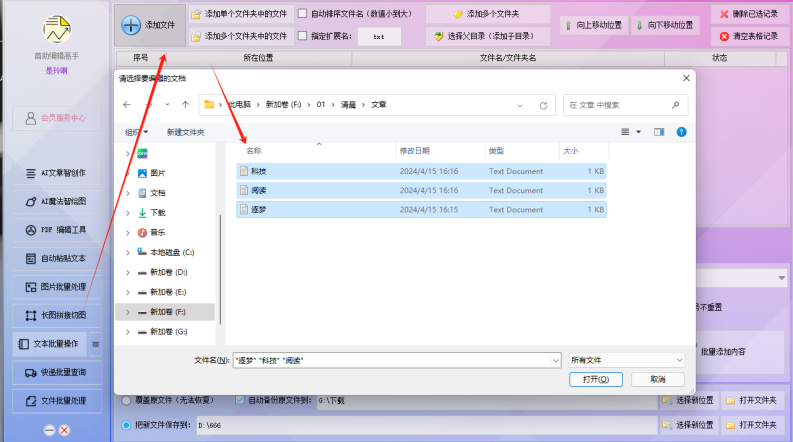
Task: Select 覆盖原文件 radio button
Action: [126, 401]
